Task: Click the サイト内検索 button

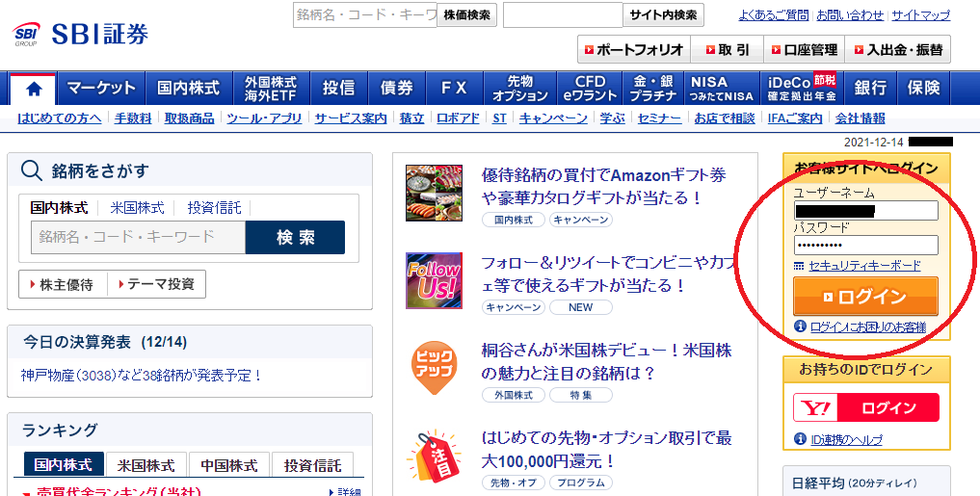Action: point(663,15)
